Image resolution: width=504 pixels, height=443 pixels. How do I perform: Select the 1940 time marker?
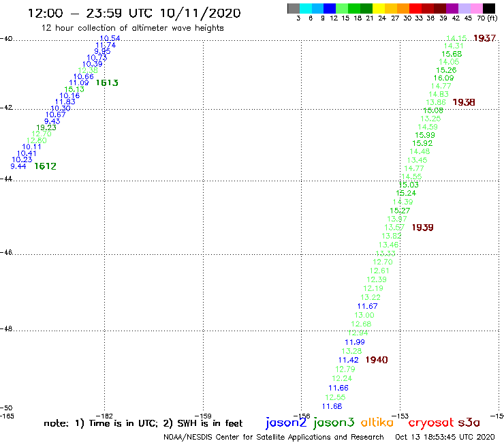(377, 360)
